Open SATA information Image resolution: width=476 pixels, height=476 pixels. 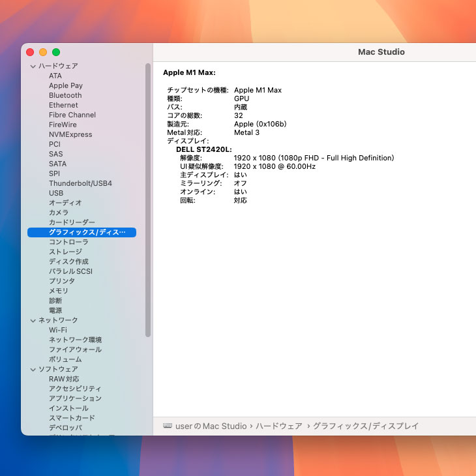tap(57, 164)
